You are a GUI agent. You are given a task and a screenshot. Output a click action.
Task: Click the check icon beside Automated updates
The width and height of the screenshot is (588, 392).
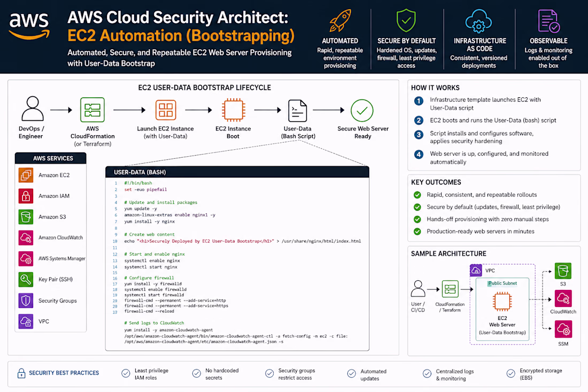pyautogui.click(x=351, y=373)
